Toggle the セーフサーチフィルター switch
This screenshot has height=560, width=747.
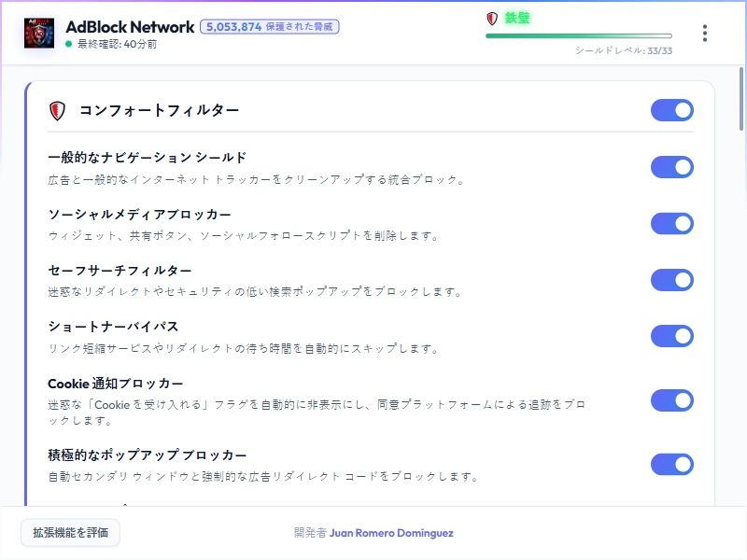click(x=671, y=280)
